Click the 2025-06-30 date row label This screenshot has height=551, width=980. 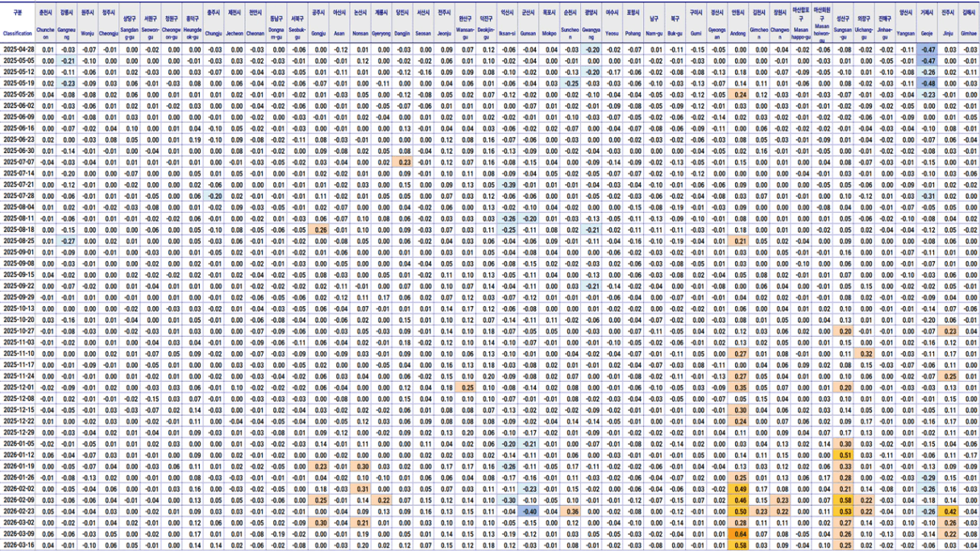18,151
